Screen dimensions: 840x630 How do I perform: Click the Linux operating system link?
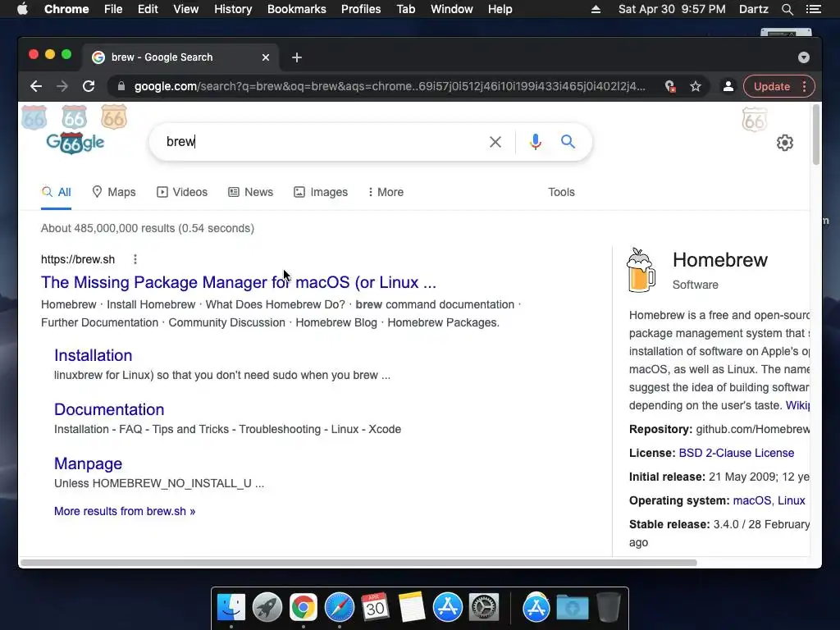coord(792,500)
